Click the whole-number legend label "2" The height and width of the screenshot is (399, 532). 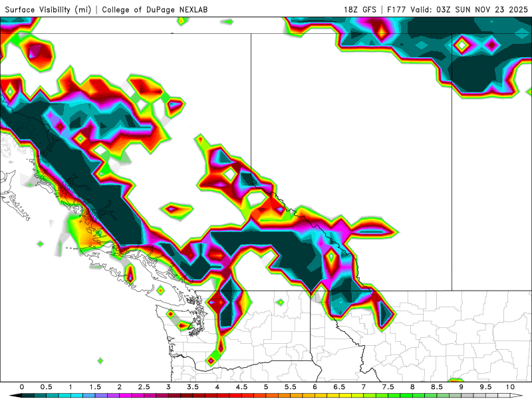click(x=120, y=387)
